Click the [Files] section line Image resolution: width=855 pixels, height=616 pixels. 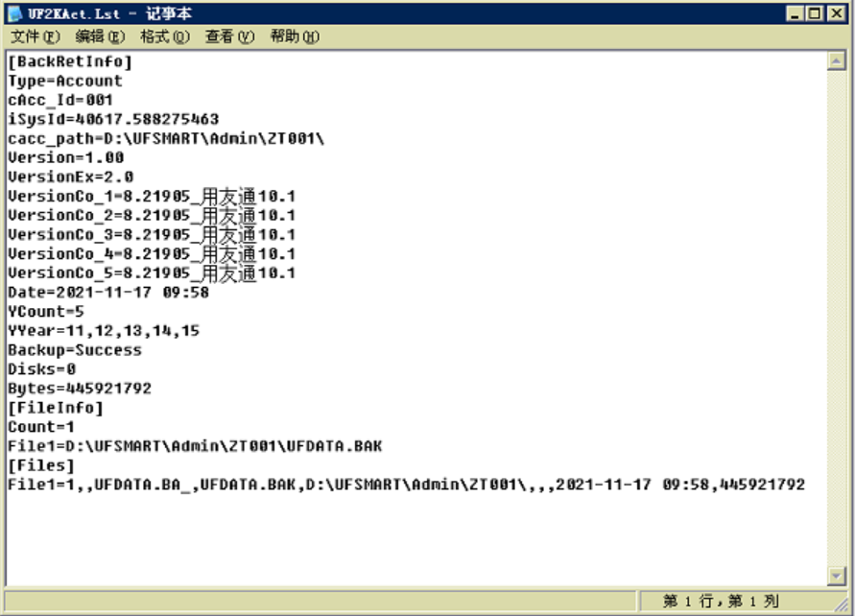point(41,465)
